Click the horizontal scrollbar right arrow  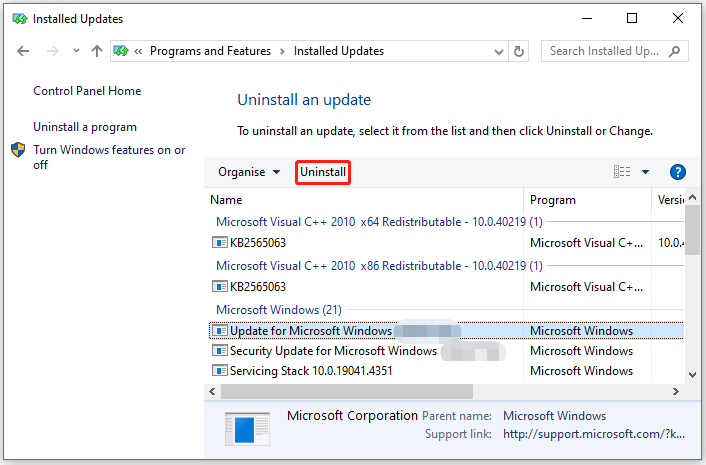(x=675, y=392)
